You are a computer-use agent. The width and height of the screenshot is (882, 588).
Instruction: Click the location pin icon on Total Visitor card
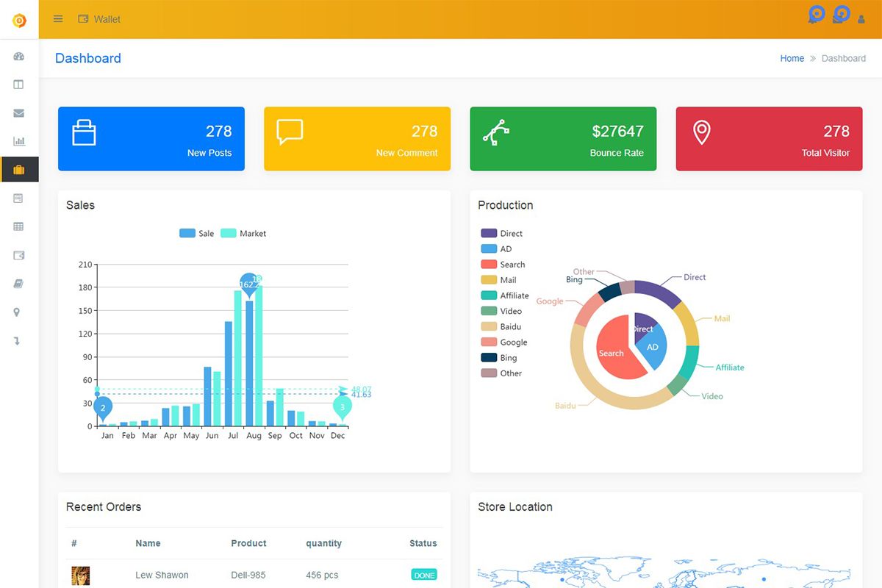(x=702, y=132)
